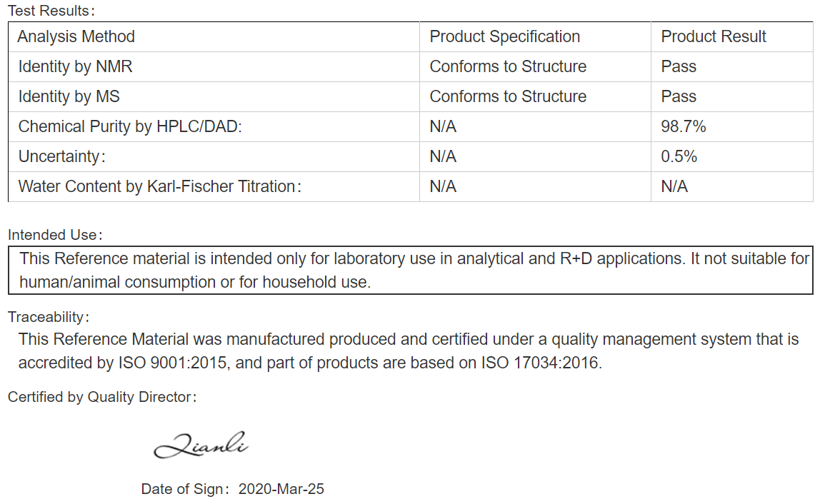This screenshot has height=504, width=820.
Task: Click the Quality Director signature image
Action: [x=201, y=445]
